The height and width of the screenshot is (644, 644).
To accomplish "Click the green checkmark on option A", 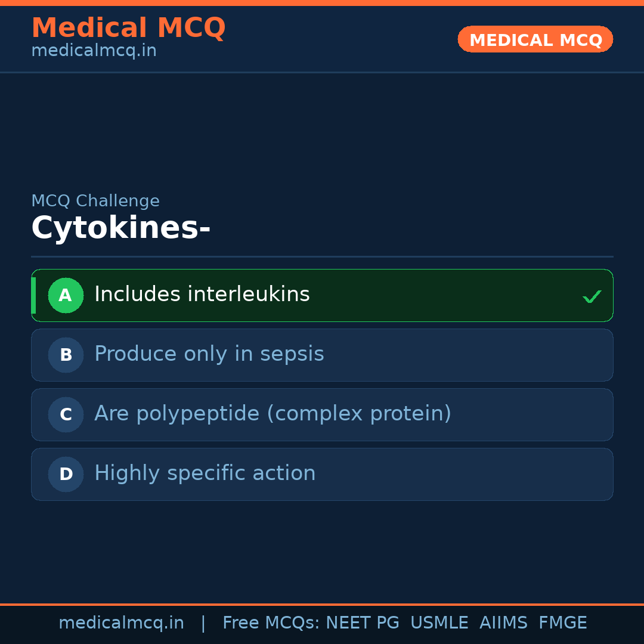I will click(592, 296).
